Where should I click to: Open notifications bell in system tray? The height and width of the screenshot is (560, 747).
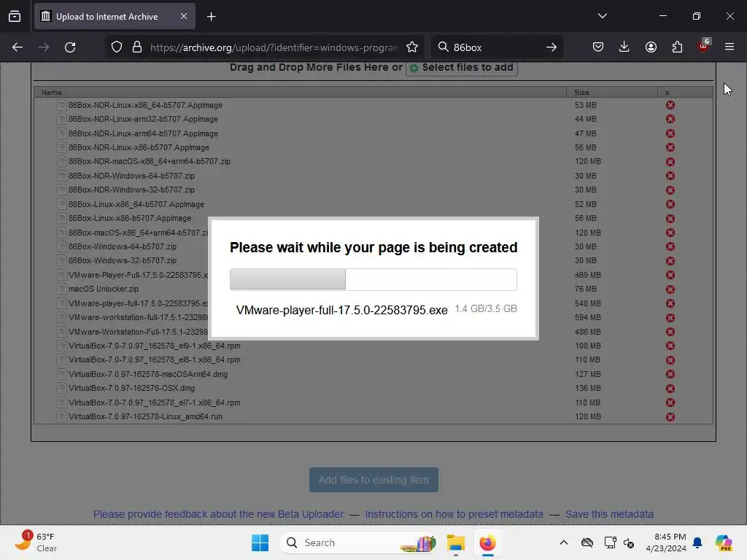(x=697, y=542)
